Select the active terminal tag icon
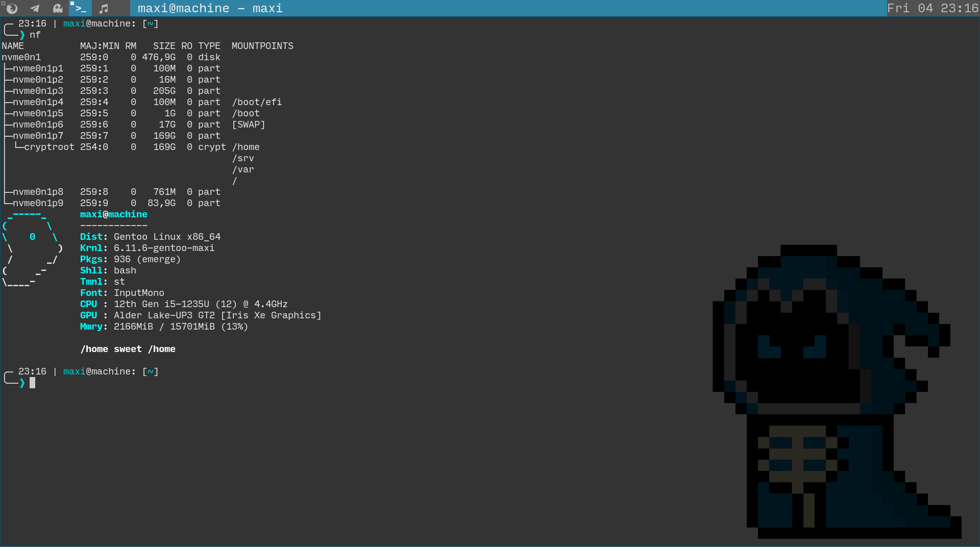Image resolution: width=980 pixels, height=551 pixels. click(x=81, y=8)
